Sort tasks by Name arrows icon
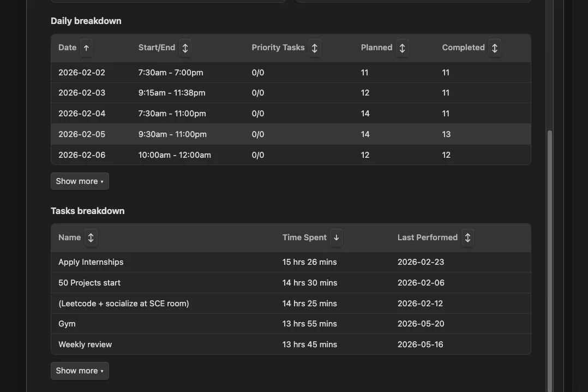 tap(91, 237)
